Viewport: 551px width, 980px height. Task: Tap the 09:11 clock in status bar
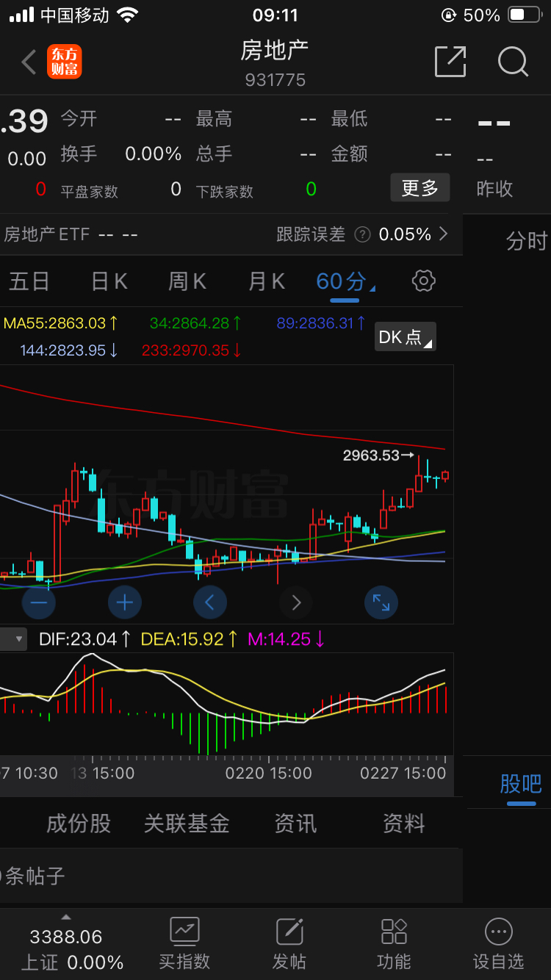point(275,15)
